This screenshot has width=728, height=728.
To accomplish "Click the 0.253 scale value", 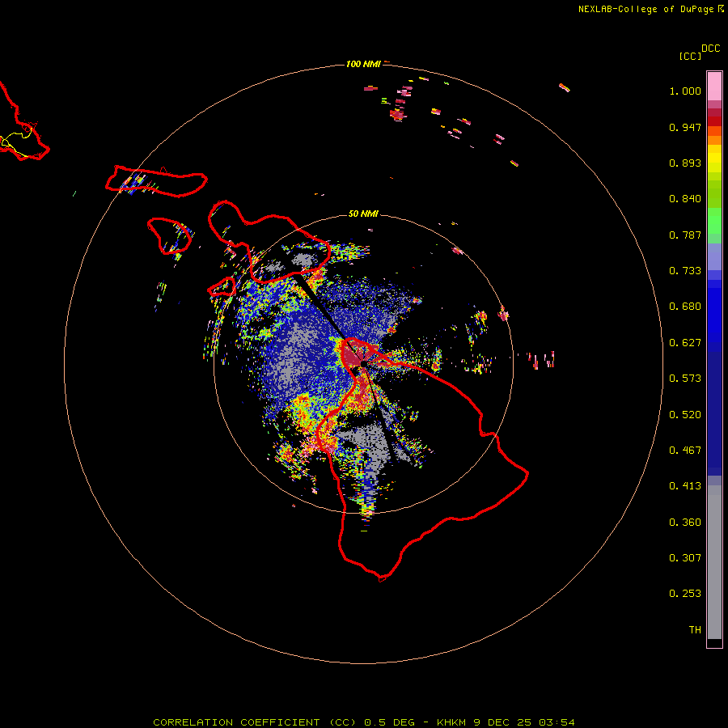I will pyautogui.click(x=685, y=594).
